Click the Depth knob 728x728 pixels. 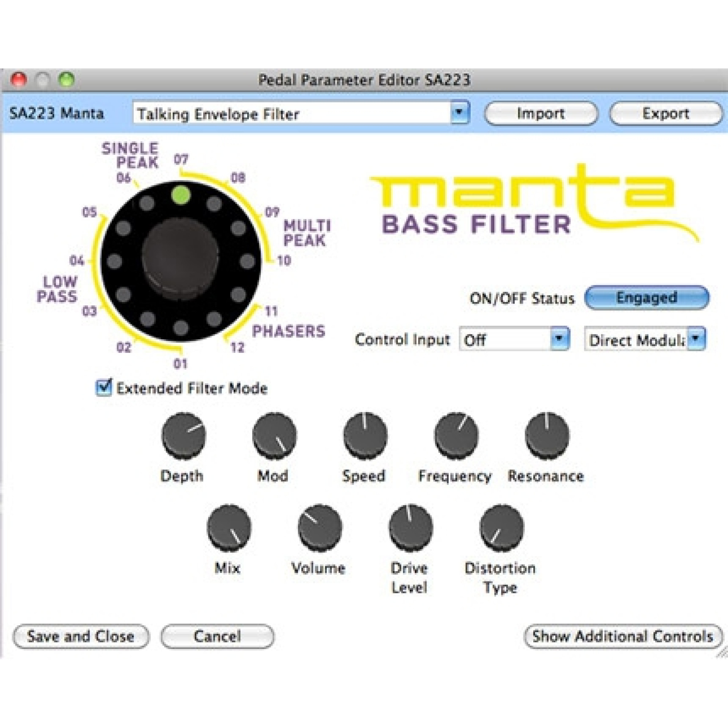click(183, 435)
